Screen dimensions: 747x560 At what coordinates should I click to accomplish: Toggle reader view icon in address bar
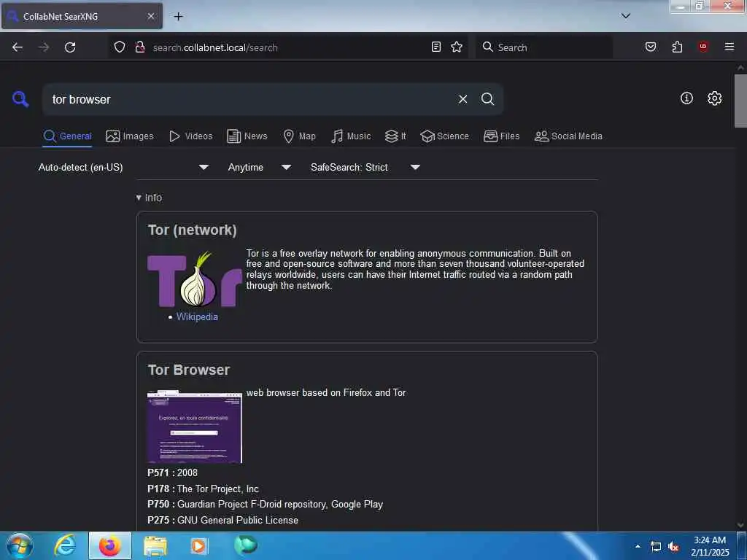coord(436,47)
